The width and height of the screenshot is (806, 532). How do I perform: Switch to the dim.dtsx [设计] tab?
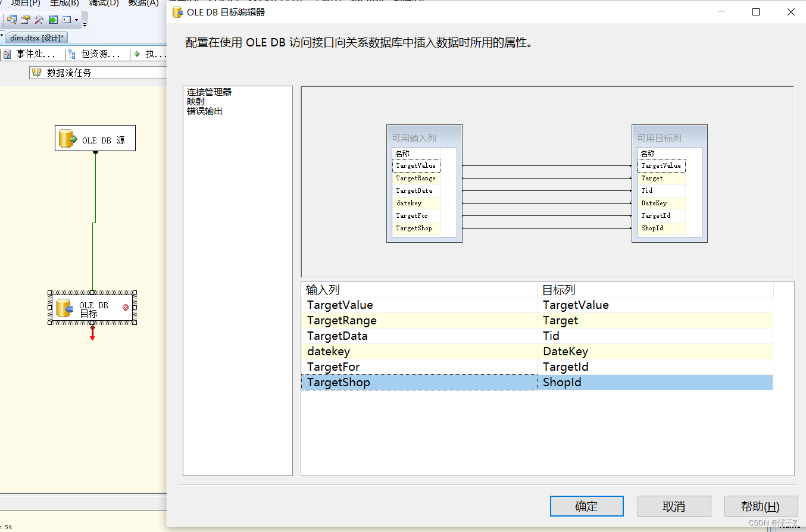click(37, 37)
